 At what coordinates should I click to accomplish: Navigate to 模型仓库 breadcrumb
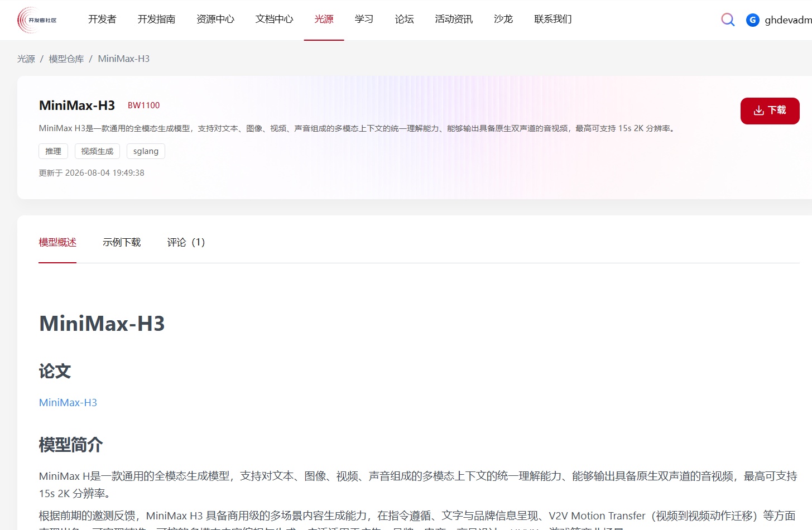tap(66, 59)
